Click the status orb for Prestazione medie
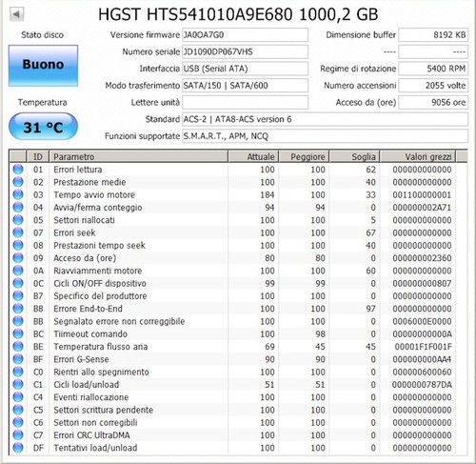The image size is (476, 464). [18, 182]
